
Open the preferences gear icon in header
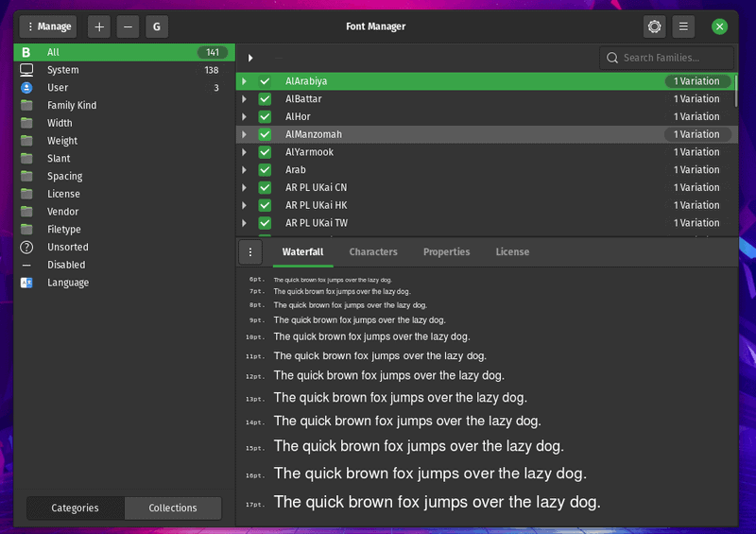coord(654,26)
